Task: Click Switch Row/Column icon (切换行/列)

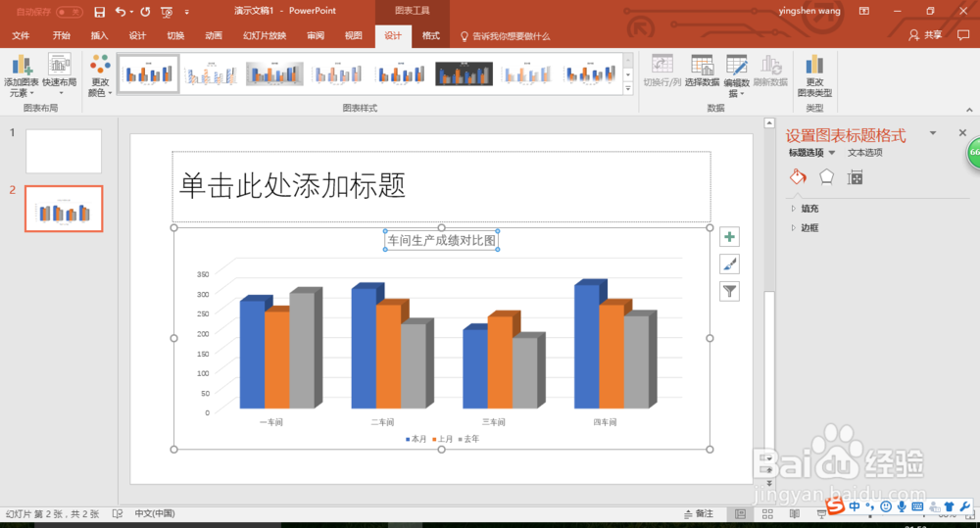Action: [661, 65]
